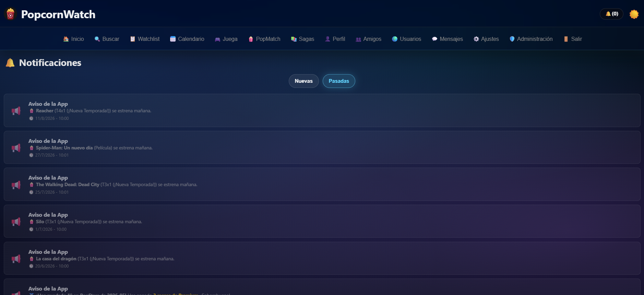
Task: Click the two-people icon beside Amigos
Action: (358, 39)
